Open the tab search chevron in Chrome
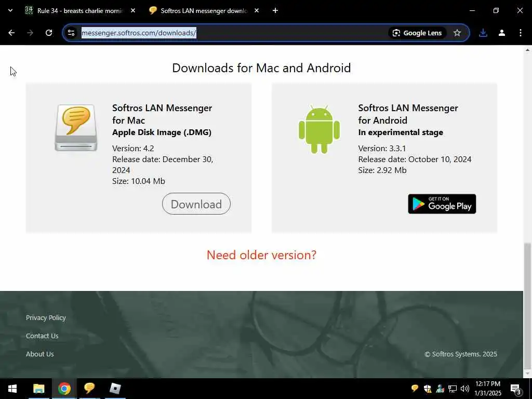 (10, 10)
